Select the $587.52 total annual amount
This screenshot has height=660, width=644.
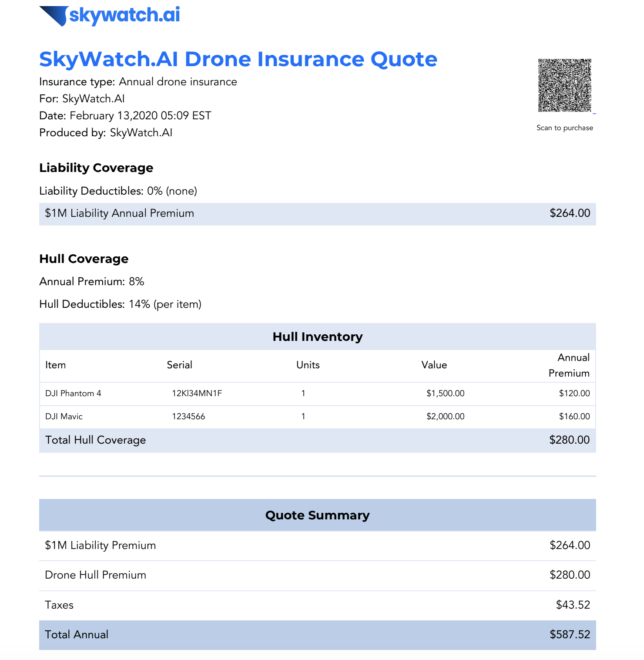[570, 635]
